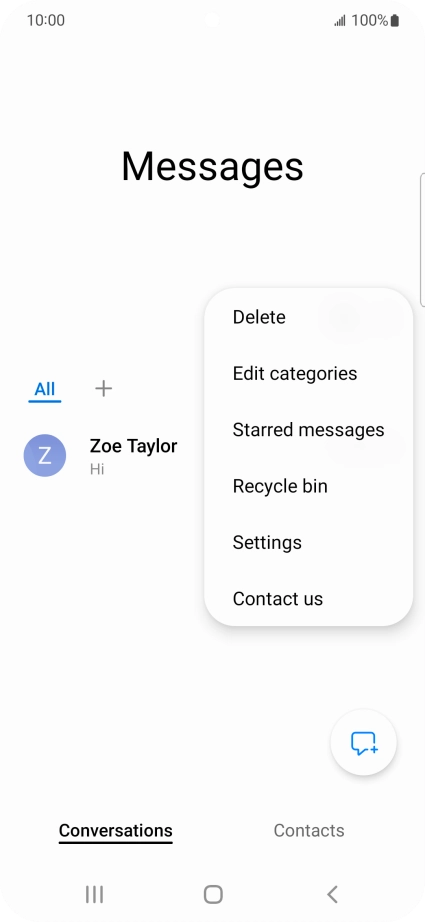Tap the compose new message icon
Image resolution: width=425 pixels, height=922 pixels.
click(x=364, y=743)
